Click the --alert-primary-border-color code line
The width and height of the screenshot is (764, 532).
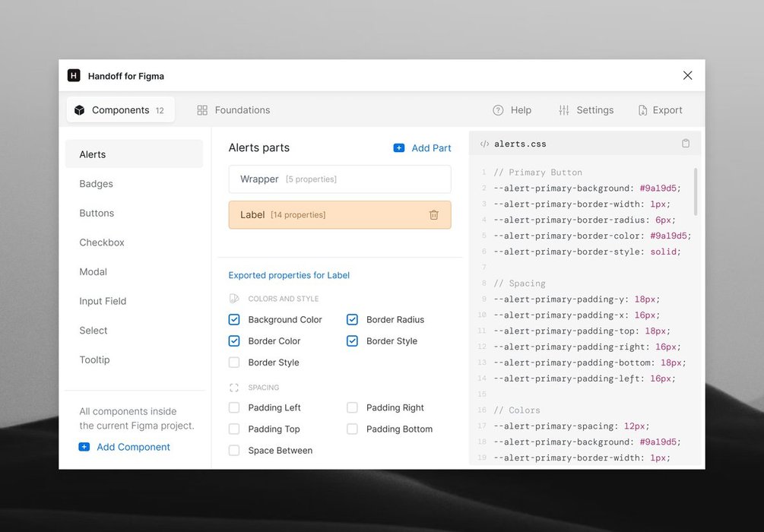point(592,236)
